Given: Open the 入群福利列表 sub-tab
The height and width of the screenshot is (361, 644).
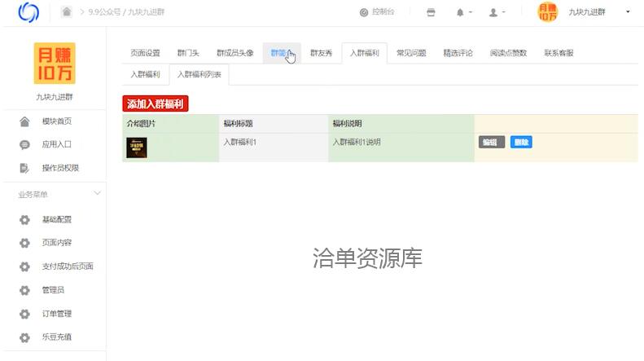Looking at the screenshot, I should pos(199,74).
